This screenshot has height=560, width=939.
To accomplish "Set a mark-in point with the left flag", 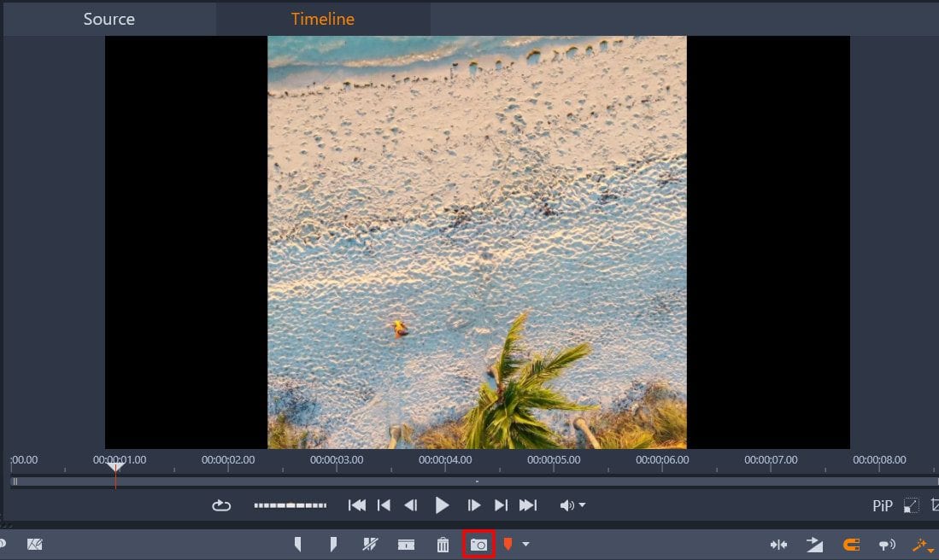I will click(x=297, y=544).
